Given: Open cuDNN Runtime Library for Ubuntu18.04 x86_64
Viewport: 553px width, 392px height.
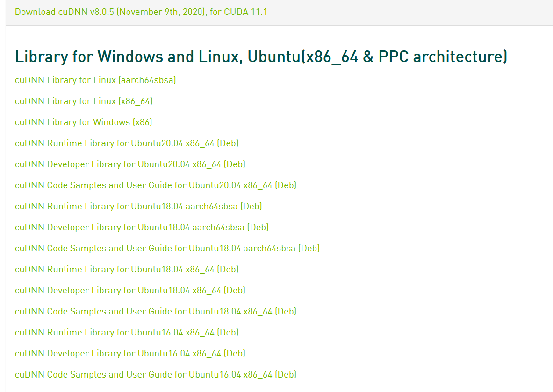Looking at the screenshot, I should [127, 269].
